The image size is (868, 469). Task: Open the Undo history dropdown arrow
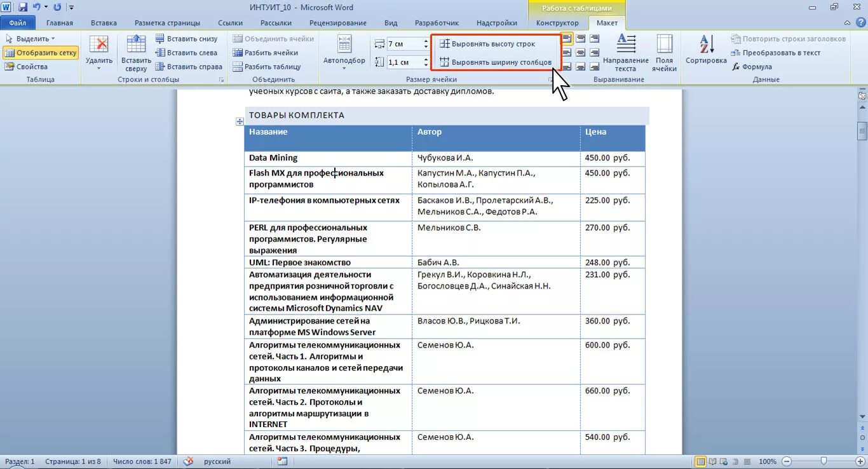point(46,7)
